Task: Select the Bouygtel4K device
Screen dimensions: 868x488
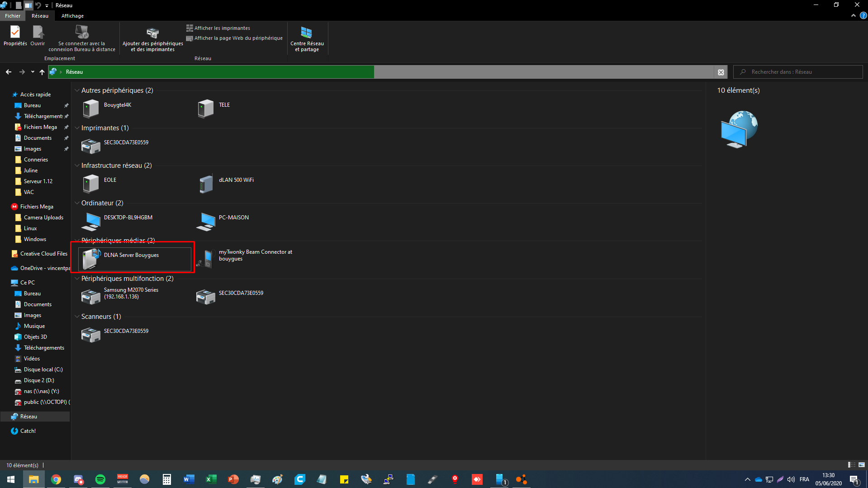Action: [x=134, y=109]
